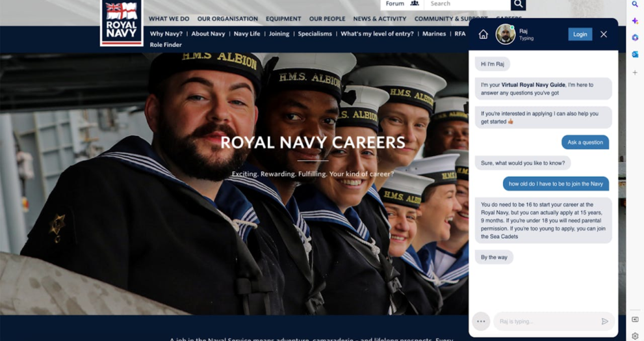The height and width of the screenshot is (341, 644).
Task: Open the Outlook sidebar icon
Action: [x=635, y=54]
